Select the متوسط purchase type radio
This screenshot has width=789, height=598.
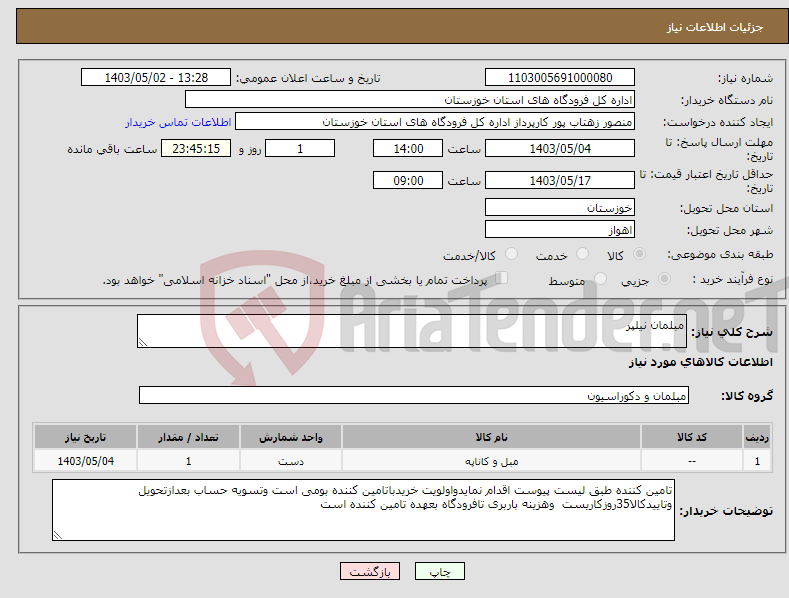[x=600, y=278]
